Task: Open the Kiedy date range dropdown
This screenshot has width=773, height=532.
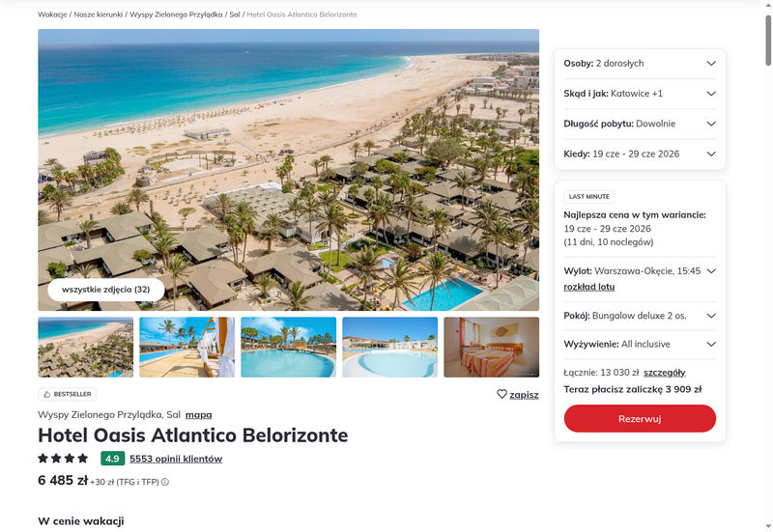Action: click(x=640, y=154)
